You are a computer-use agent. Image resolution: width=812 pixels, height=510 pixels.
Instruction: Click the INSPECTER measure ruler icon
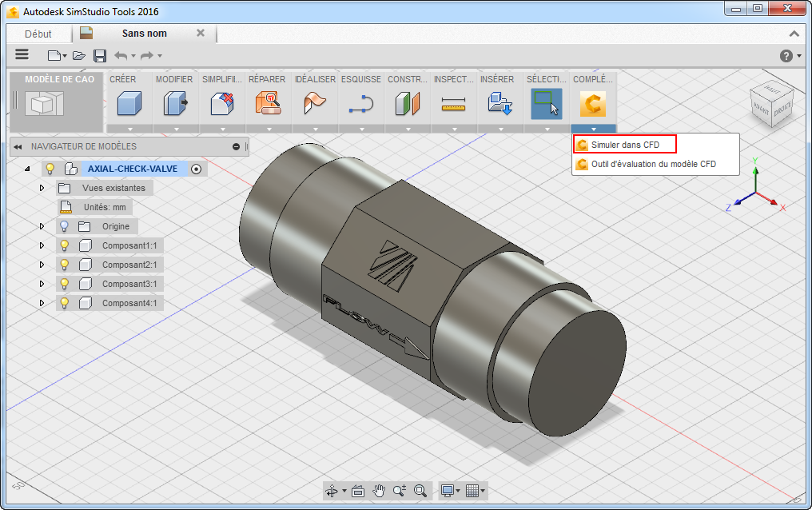(454, 104)
